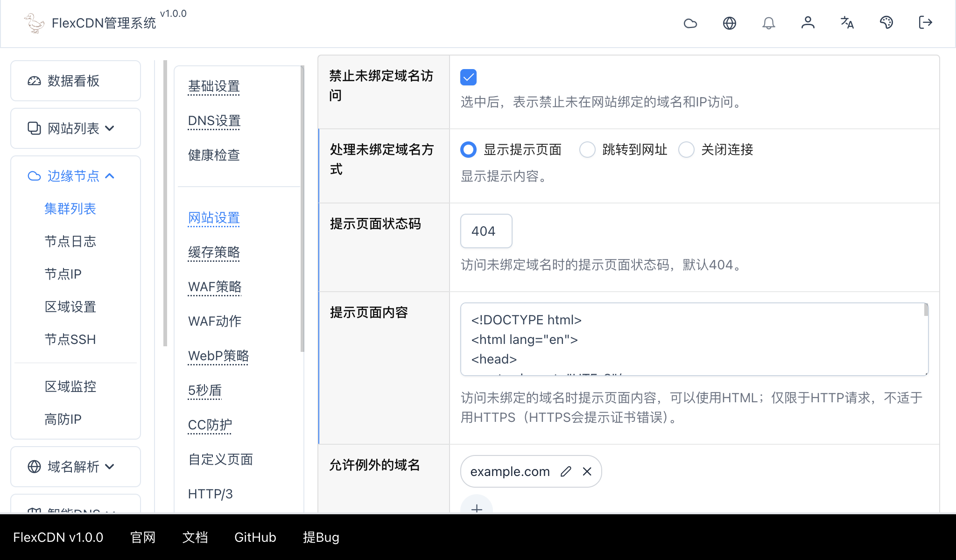Select 关闭连接 radio option
Image resolution: width=956 pixels, height=560 pixels.
pyautogui.click(x=687, y=150)
